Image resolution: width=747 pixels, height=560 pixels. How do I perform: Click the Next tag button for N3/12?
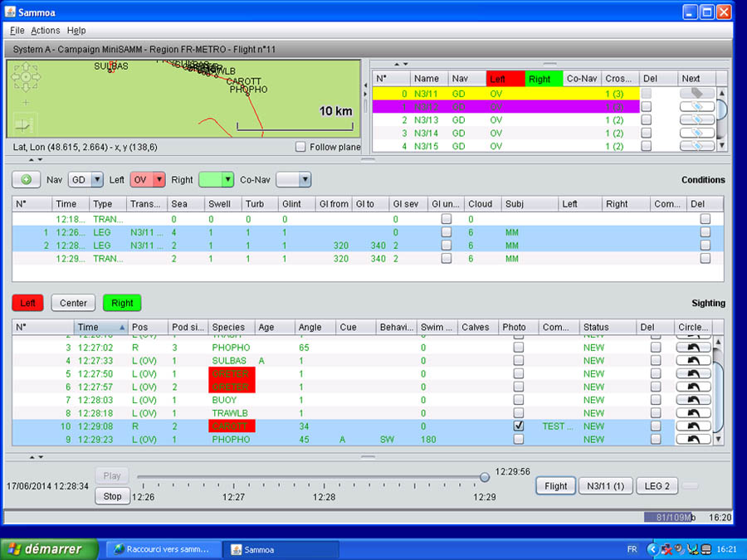697,107
